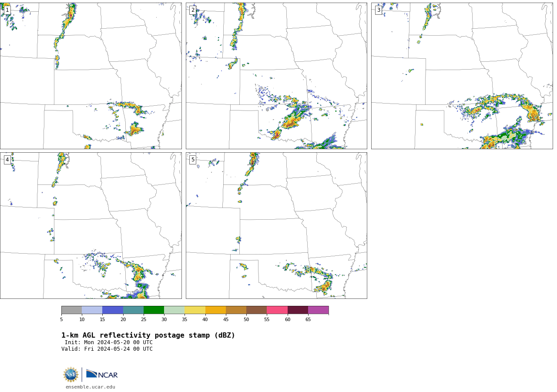Click the brown 50-55 dBZ swatch
Viewport: 557px width, 392px height.
coord(257,310)
